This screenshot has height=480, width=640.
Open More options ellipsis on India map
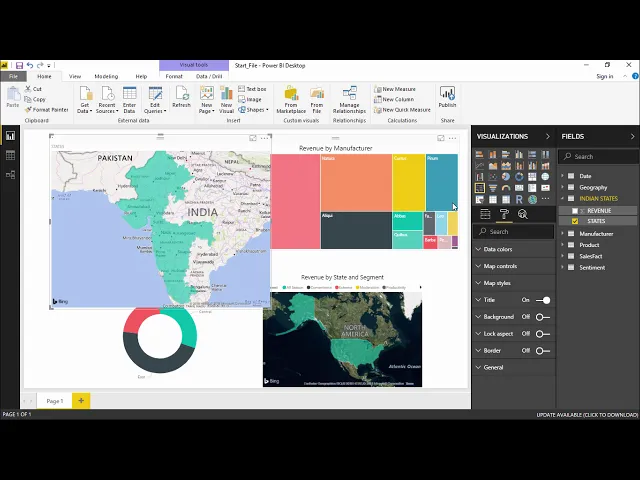tap(264, 138)
